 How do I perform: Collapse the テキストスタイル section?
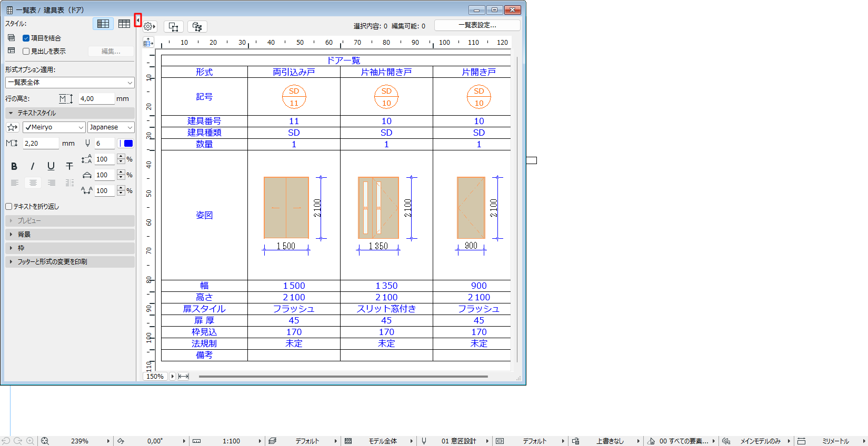70,113
